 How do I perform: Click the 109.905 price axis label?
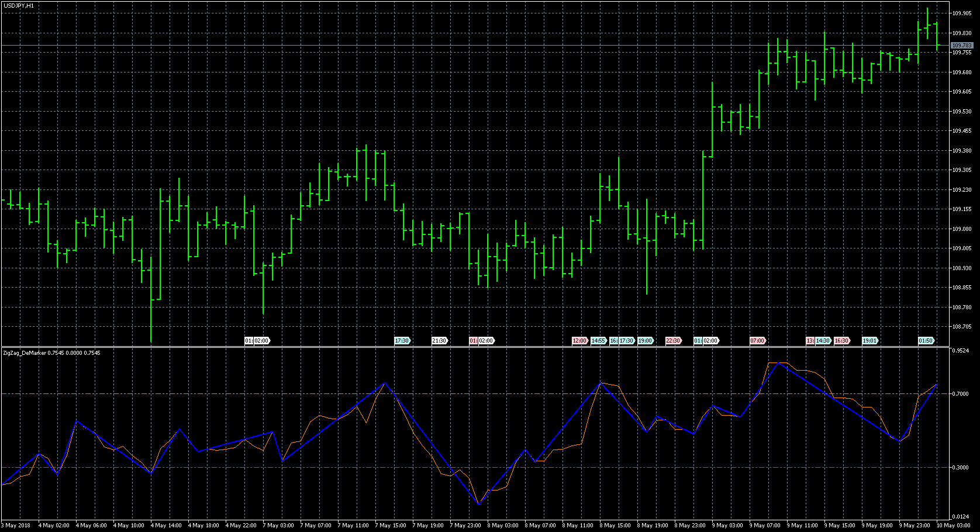coord(962,13)
